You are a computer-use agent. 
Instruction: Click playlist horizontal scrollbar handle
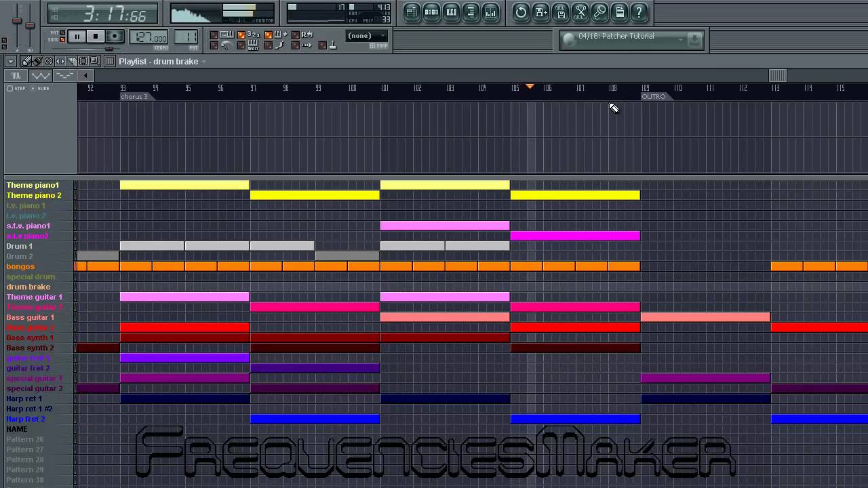pyautogui.click(x=777, y=75)
